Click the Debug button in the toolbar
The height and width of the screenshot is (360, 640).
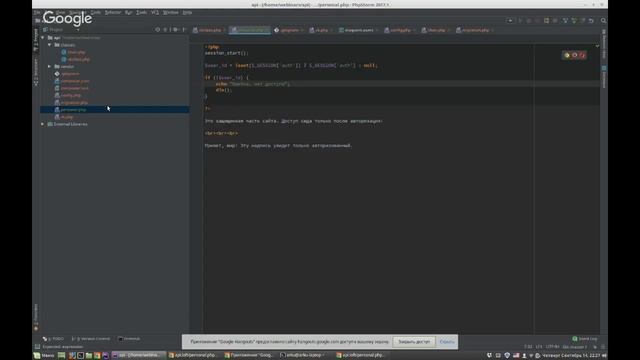[529, 20]
